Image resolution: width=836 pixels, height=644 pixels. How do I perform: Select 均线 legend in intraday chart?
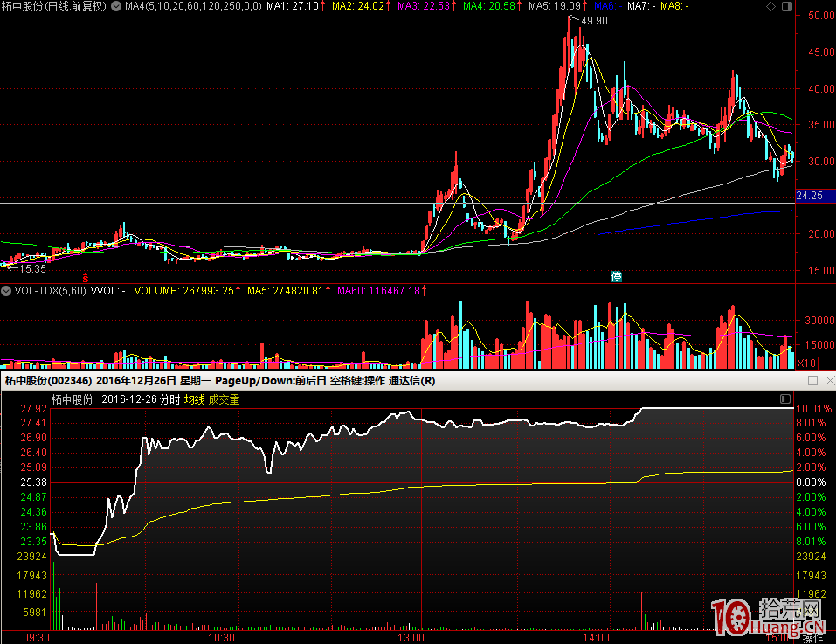coord(195,399)
